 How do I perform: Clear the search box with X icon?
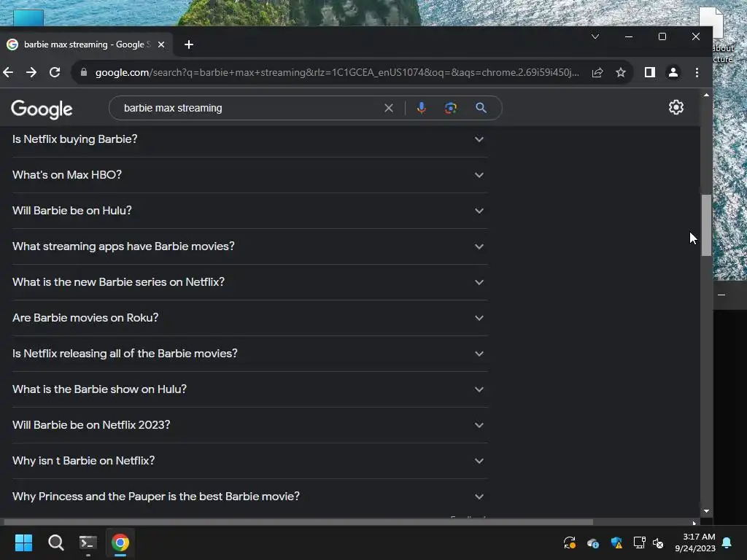click(x=389, y=108)
